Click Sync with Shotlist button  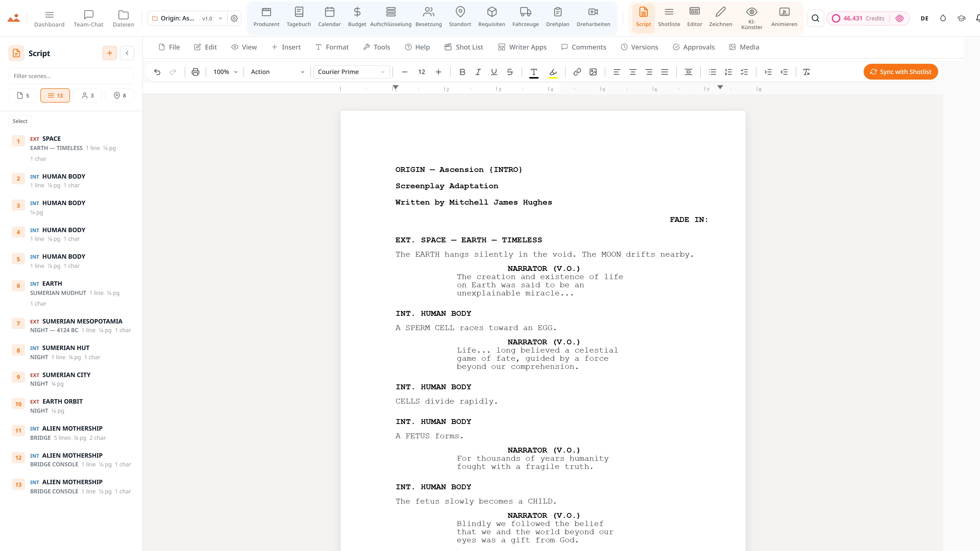(x=900, y=72)
